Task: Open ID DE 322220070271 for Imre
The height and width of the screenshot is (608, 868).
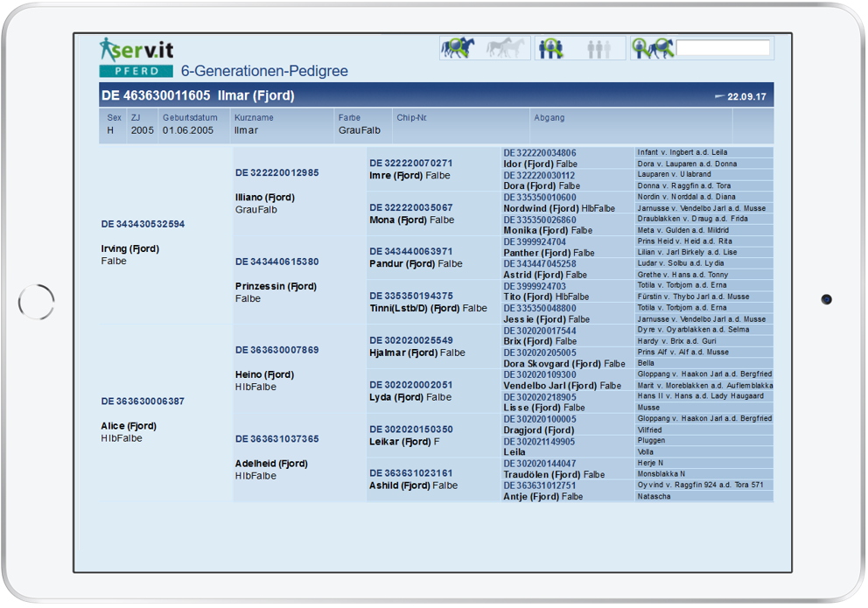Action: point(410,164)
